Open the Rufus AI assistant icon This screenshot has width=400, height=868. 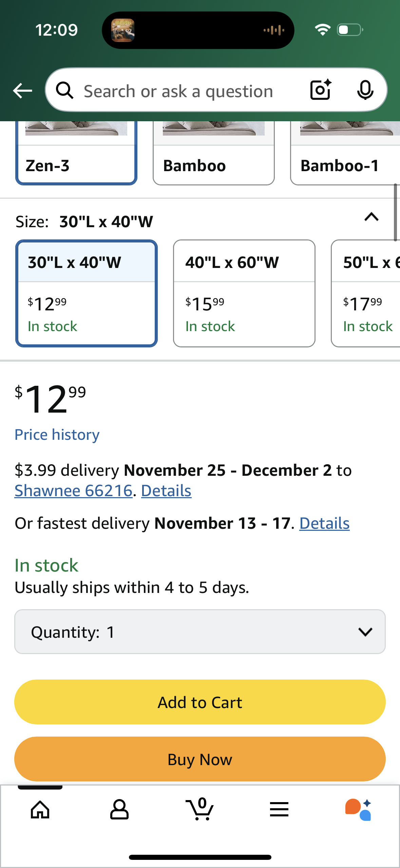click(358, 809)
